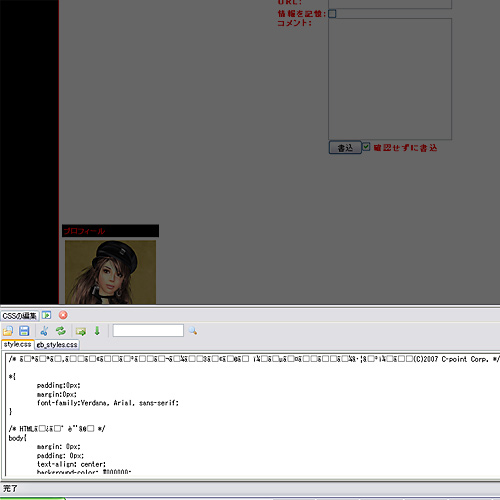This screenshot has width=500, height=500.
Task: Open a CSS file with the folder icon
Action: [8, 331]
